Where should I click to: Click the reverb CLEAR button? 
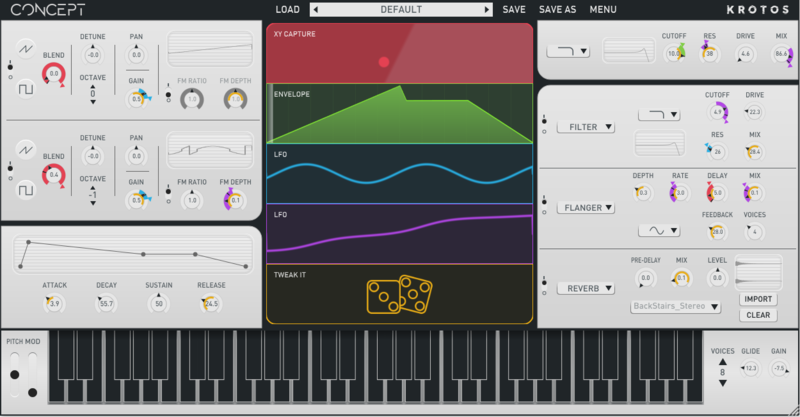758,315
